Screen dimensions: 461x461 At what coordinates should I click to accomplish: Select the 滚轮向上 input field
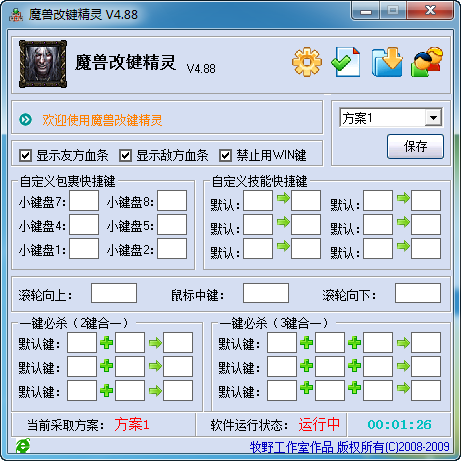[x=114, y=293]
